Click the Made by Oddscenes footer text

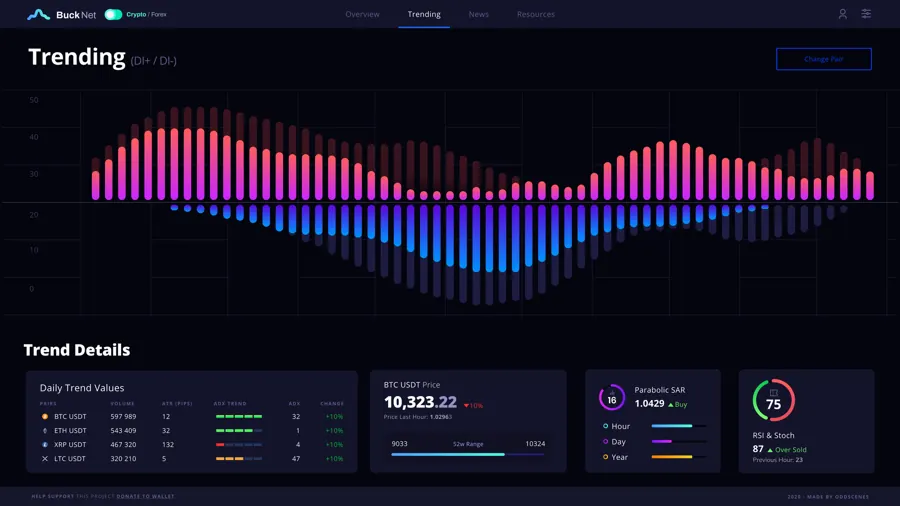pyautogui.click(x=838, y=497)
